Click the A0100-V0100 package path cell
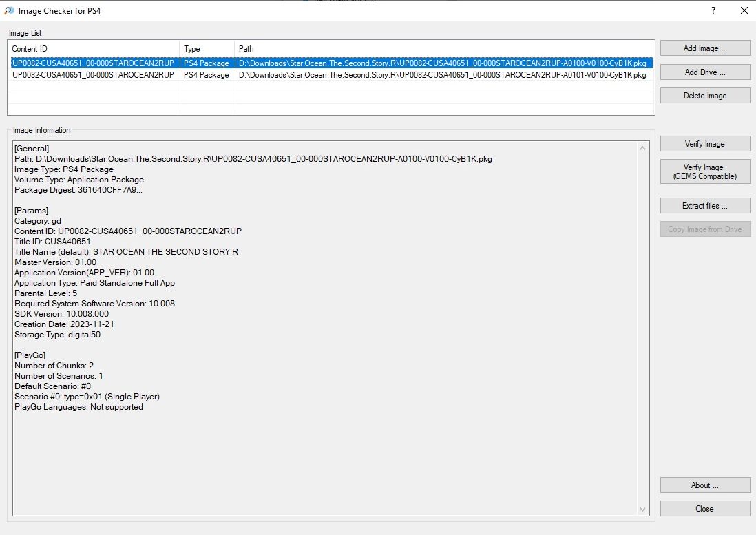Image resolution: width=756 pixels, height=535 pixels. click(x=442, y=63)
